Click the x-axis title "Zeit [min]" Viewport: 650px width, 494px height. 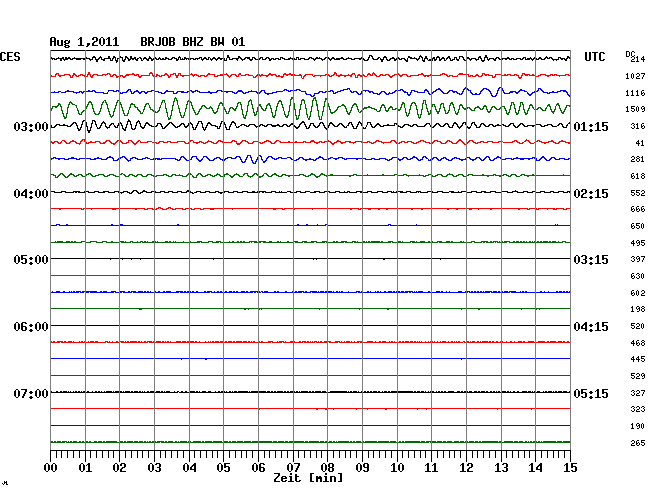(308, 478)
